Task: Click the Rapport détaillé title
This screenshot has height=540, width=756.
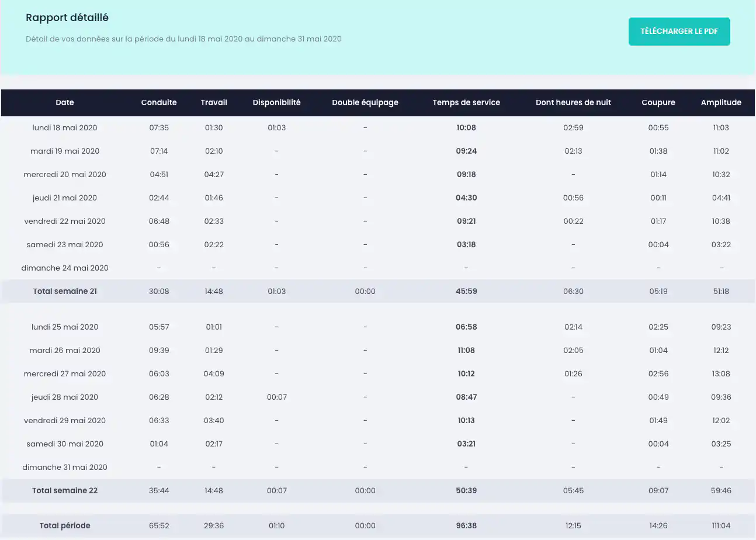Action: click(x=67, y=18)
